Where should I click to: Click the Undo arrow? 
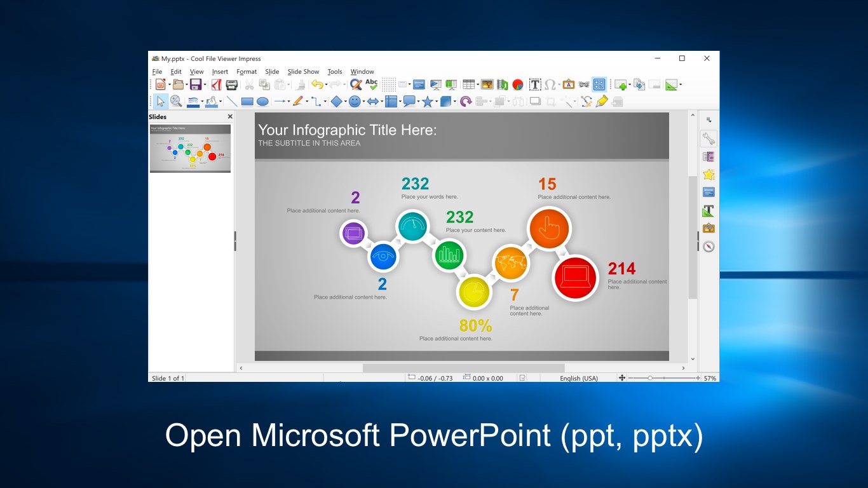(x=317, y=84)
